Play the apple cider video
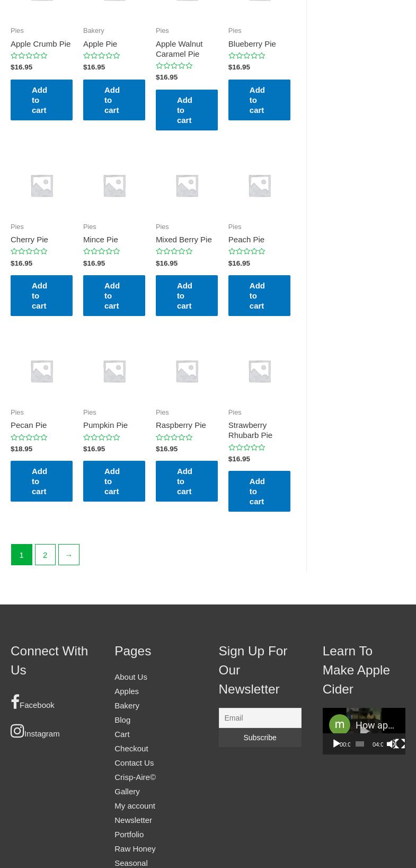This screenshot has height=868, width=416. point(336,744)
